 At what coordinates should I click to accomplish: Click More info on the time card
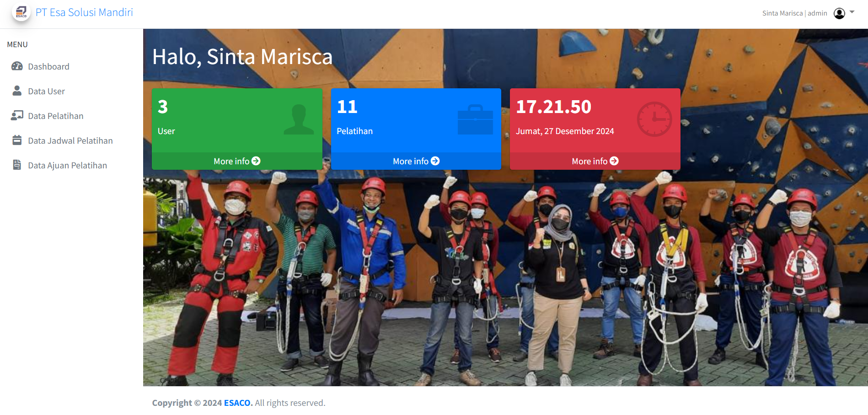click(595, 161)
